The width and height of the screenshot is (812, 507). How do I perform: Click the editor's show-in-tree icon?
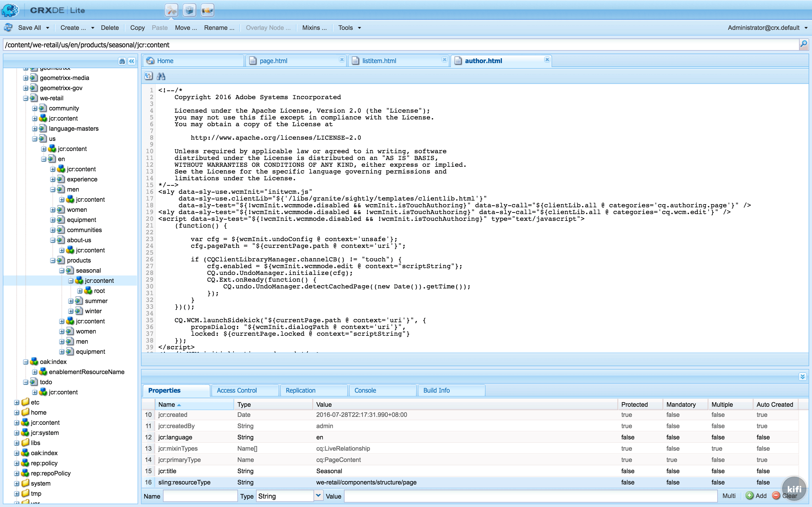(x=149, y=76)
